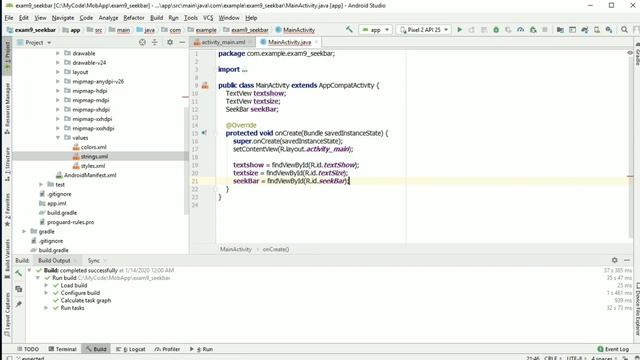Collapse the Run build node
The height and width of the screenshot is (360, 640).
pyautogui.click(x=38, y=278)
